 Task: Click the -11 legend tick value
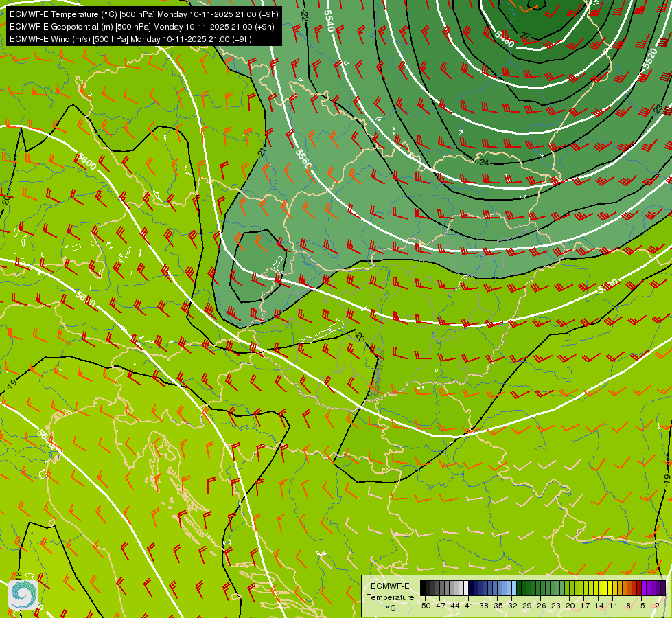(612, 606)
